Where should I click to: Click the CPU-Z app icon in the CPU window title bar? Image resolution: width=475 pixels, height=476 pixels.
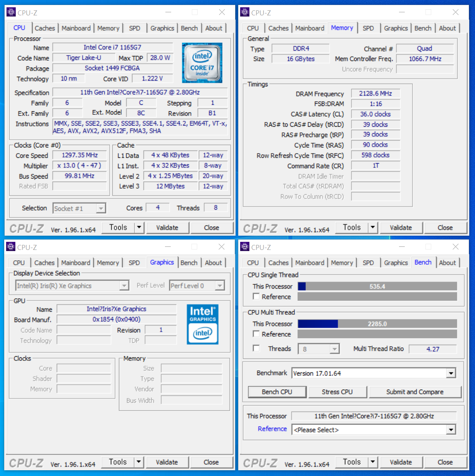point(11,12)
